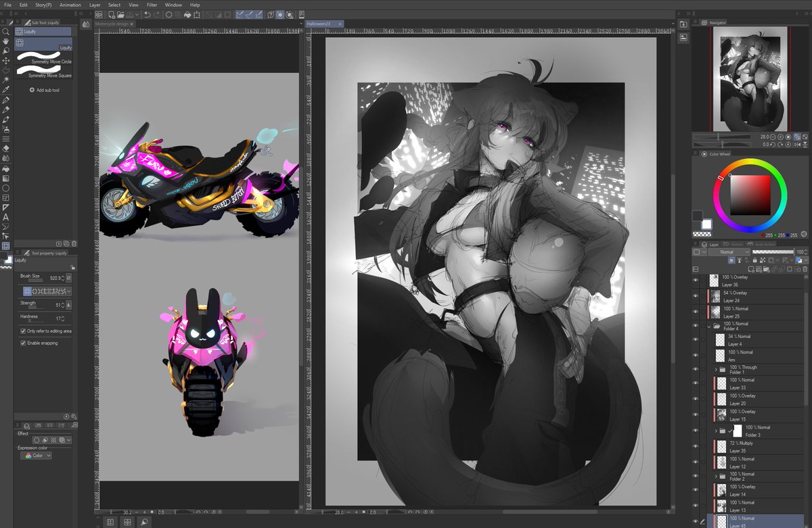
Task: Open the Filter menu
Action: (x=152, y=5)
